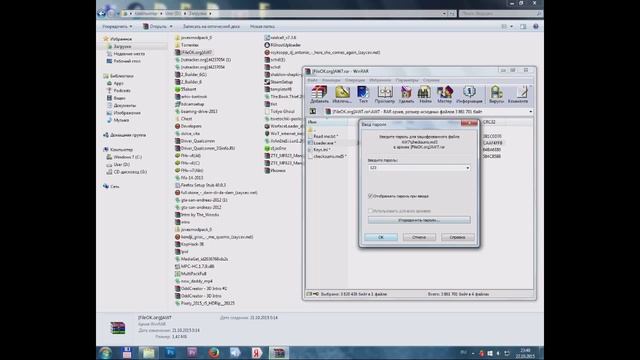
Task: Click the Упорядочить пароли button
Action: pos(419,220)
